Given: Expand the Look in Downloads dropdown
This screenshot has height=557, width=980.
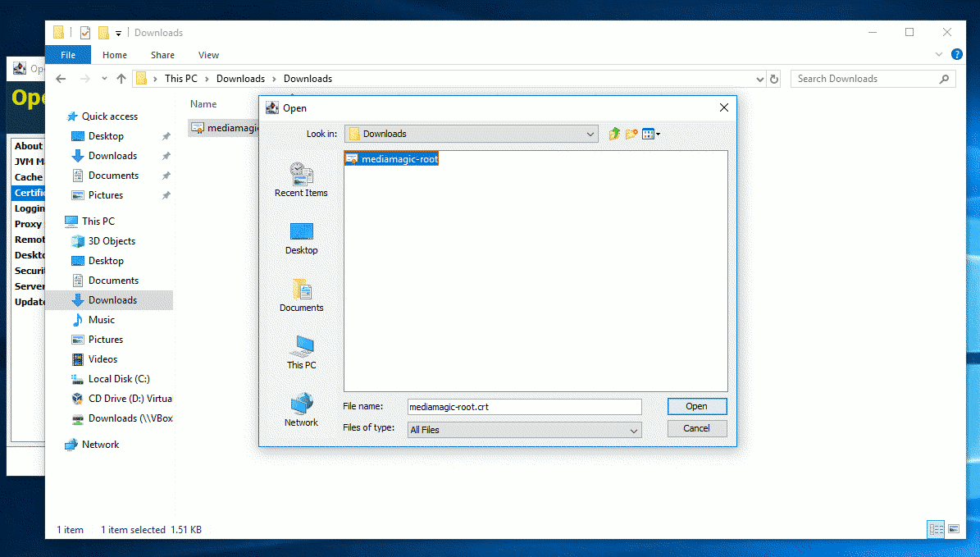Looking at the screenshot, I should [x=590, y=134].
